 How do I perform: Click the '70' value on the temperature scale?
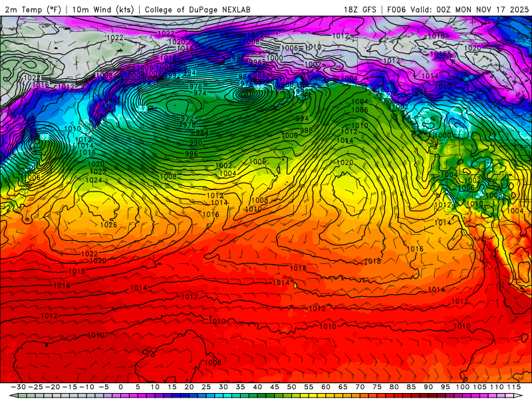coord(360,387)
